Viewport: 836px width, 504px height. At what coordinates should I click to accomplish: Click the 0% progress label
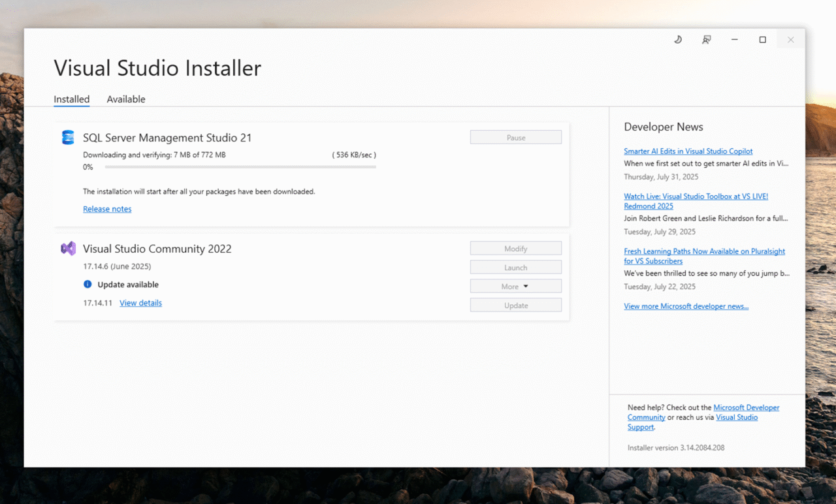tap(88, 167)
